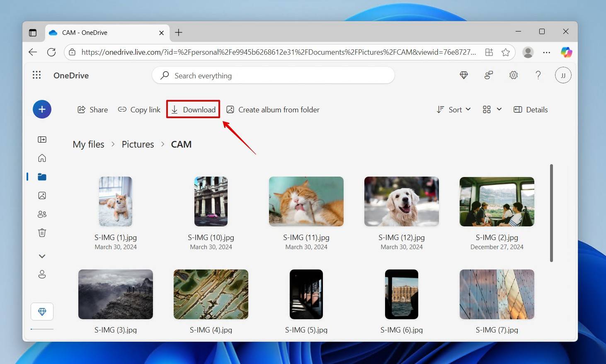The image size is (606, 364).
Task: Download the current folder
Action: [x=193, y=109]
